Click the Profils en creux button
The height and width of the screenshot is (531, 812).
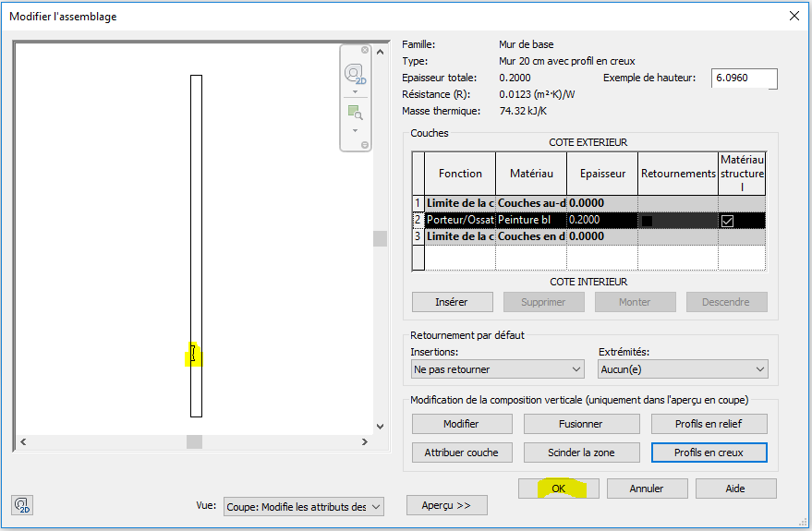pos(708,453)
